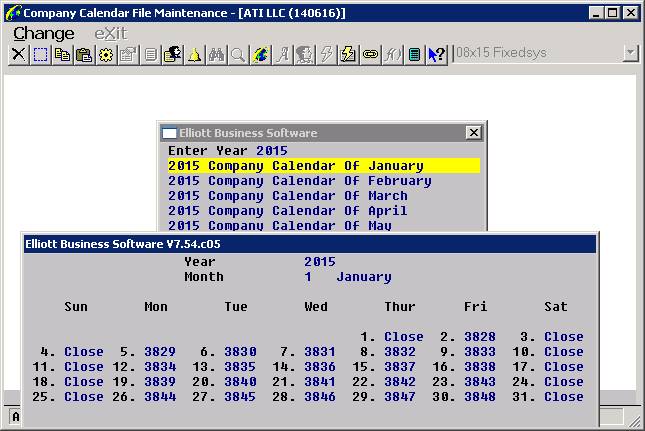Image resolution: width=645 pixels, height=431 pixels.
Task: Click the grayed lightning bolt icon
Action: coord(327,54)
